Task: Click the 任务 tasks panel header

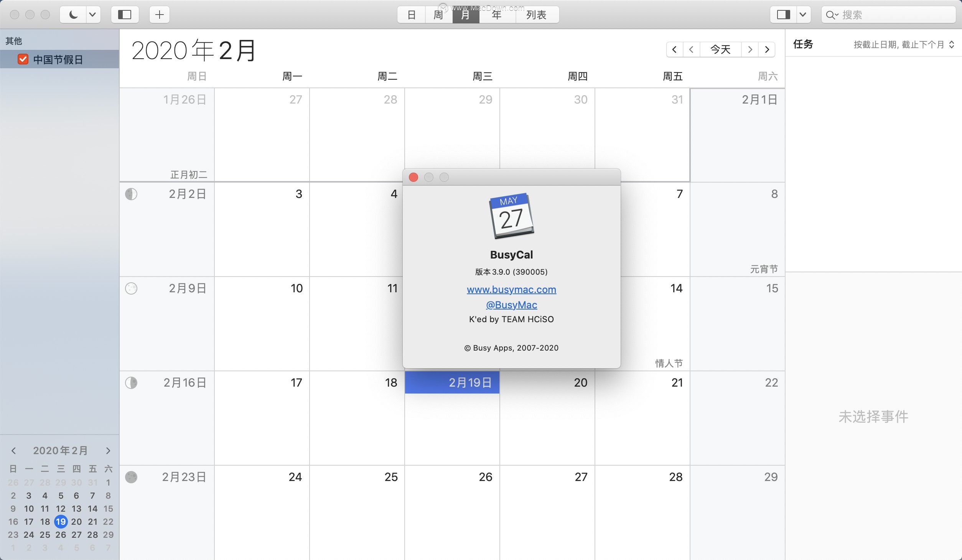Action: tap(803, 44)
